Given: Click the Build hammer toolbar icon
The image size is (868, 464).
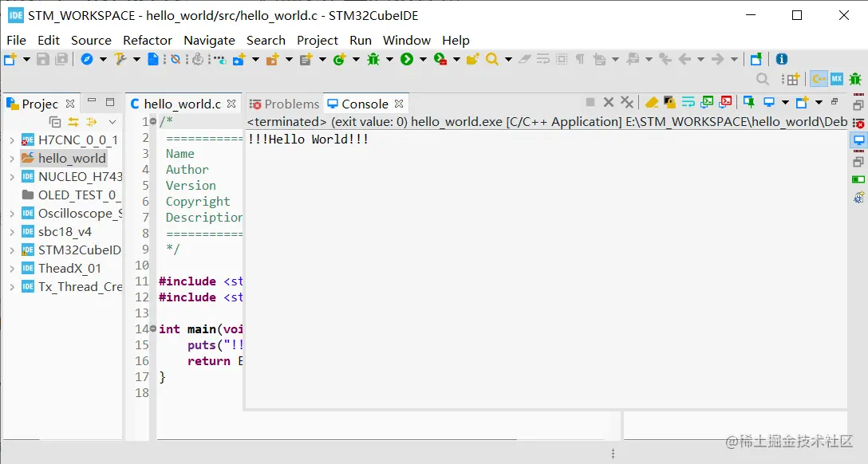Looking at the screenshot, I should tap(120, 59).
